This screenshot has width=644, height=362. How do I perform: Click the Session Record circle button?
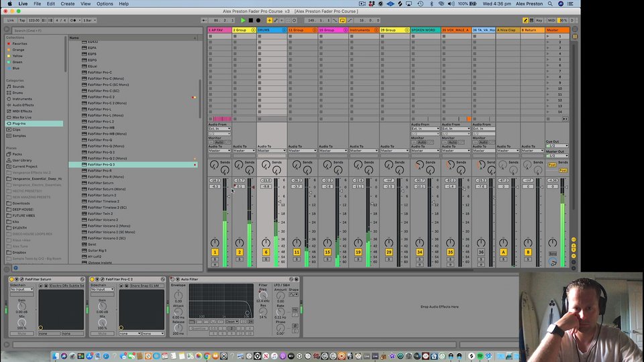coord(294,20)
